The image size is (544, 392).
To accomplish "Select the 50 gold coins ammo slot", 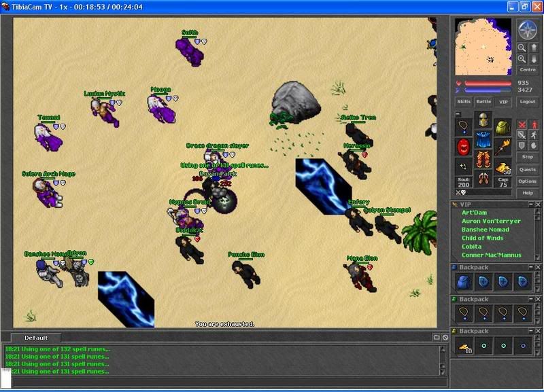I will [503, 166].
